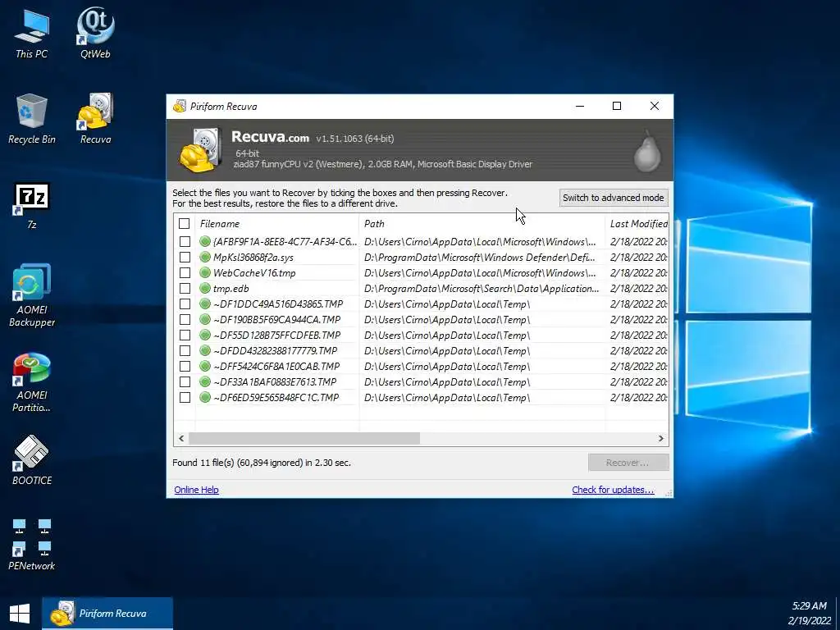This screenshot has height=630, width=840.
Task: Click the Windows Start button
Action: [20, 614]
